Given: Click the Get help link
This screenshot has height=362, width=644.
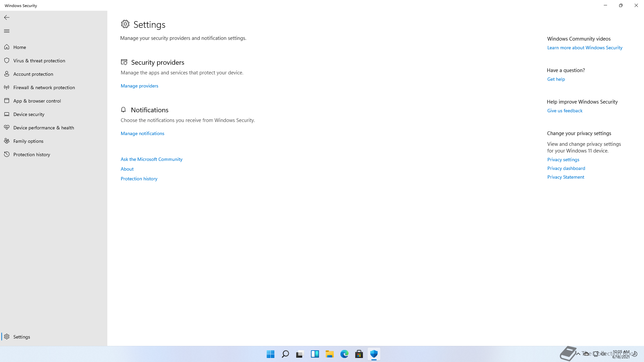Looking at the screenshot, I should (x=556, y=79).
